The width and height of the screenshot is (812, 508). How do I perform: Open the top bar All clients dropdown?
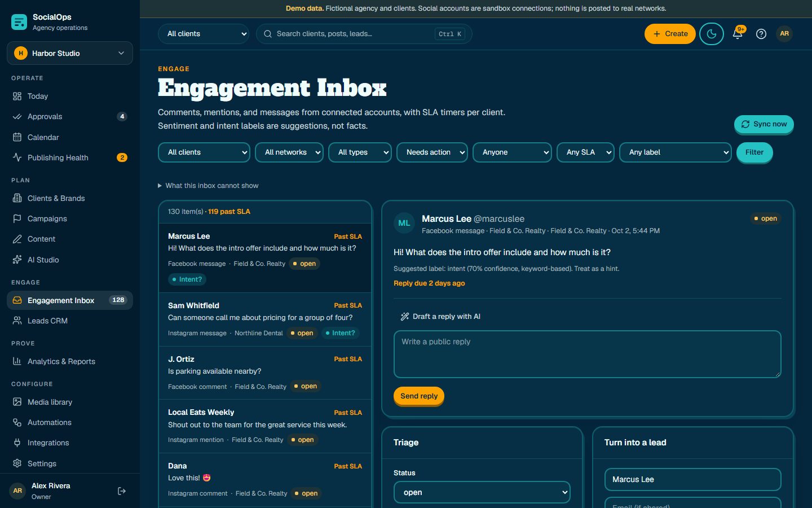pos(204,34)
